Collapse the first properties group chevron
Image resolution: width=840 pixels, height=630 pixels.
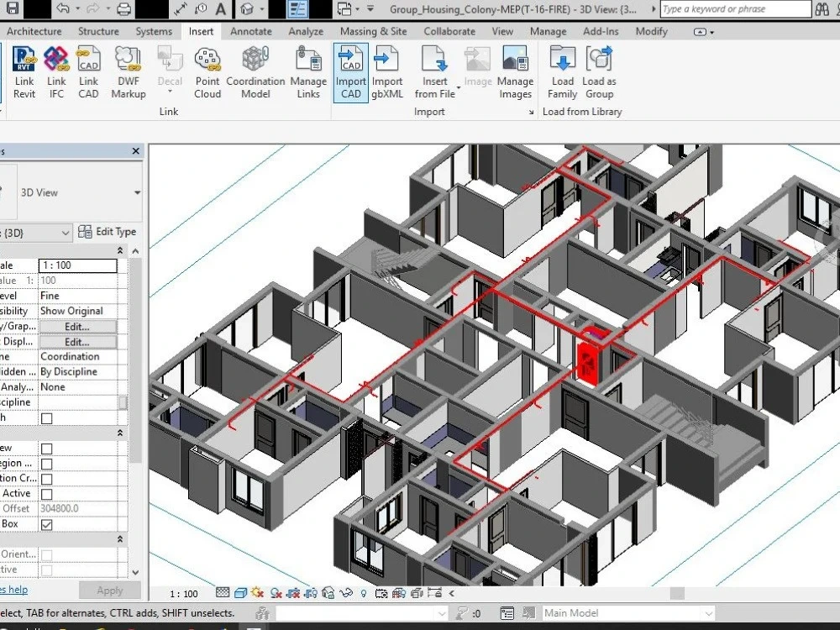click(x=120, y=250)
